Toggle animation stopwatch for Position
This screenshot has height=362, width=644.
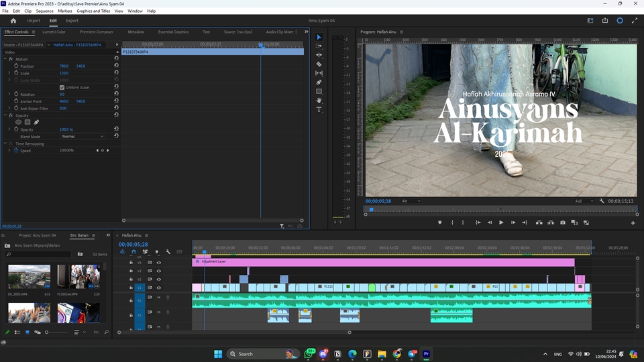[x=16, y=66]
